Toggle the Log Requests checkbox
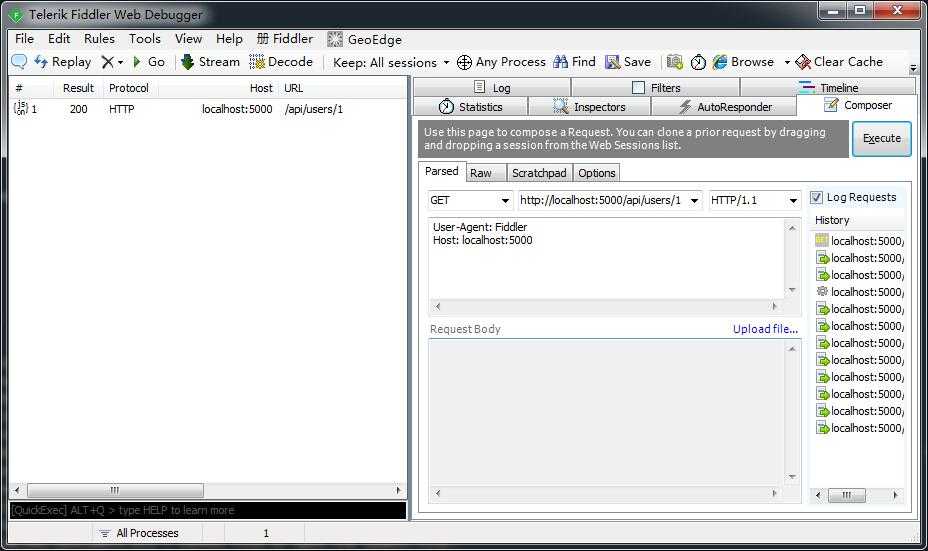Image resolution: width=928 pixels, height=551 pixels. click(817, 197)
